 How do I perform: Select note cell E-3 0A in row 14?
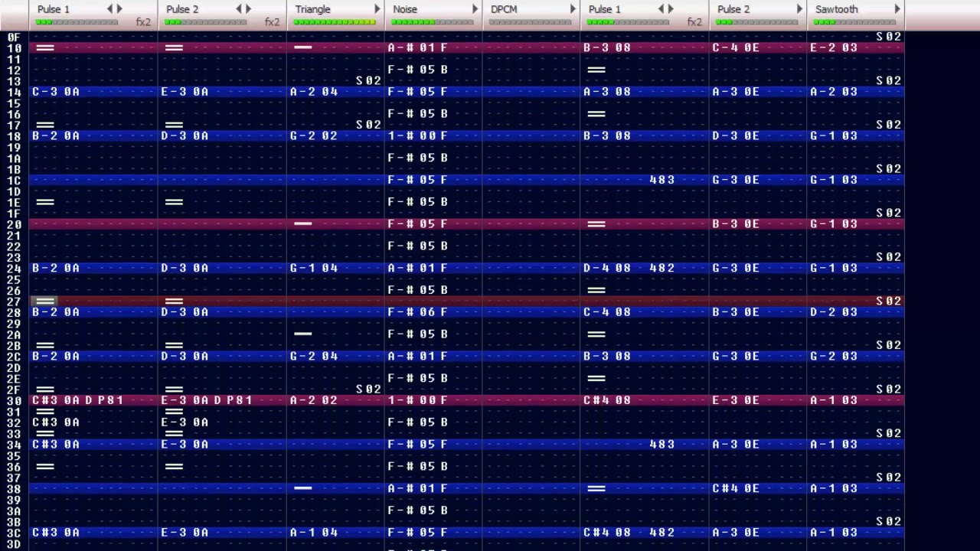tap(185, 92)
